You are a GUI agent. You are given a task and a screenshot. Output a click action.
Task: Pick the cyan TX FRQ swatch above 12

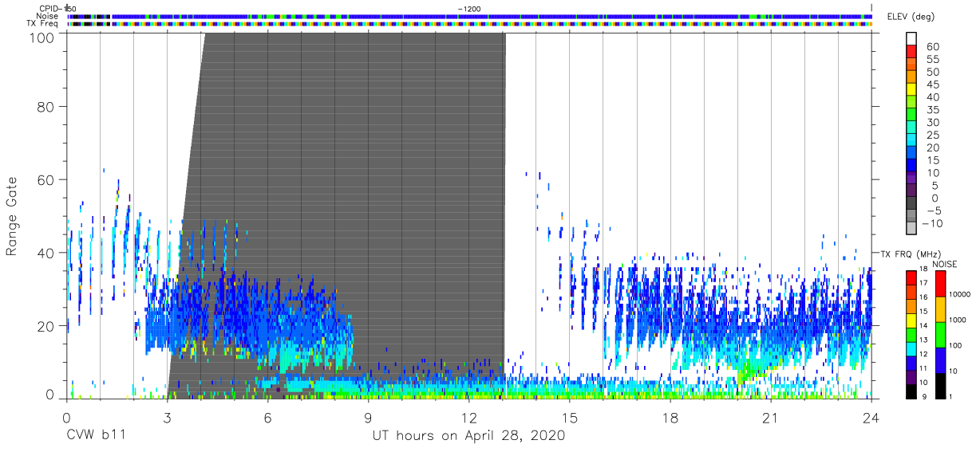pos(911,348)
